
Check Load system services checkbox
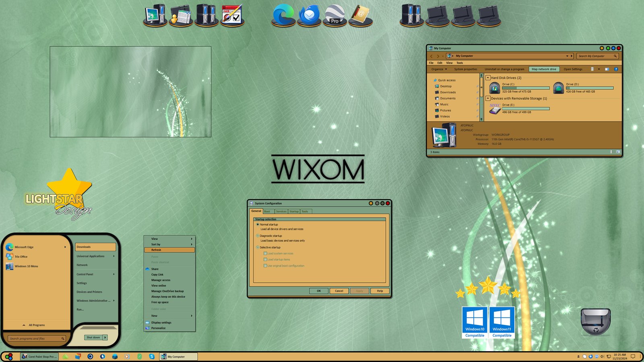[x=265, y=253]
